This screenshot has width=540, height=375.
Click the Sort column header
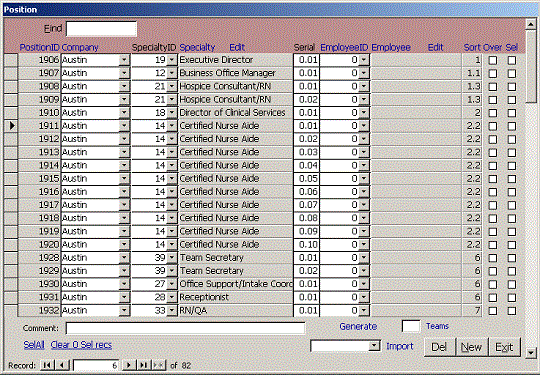[472, 47]
